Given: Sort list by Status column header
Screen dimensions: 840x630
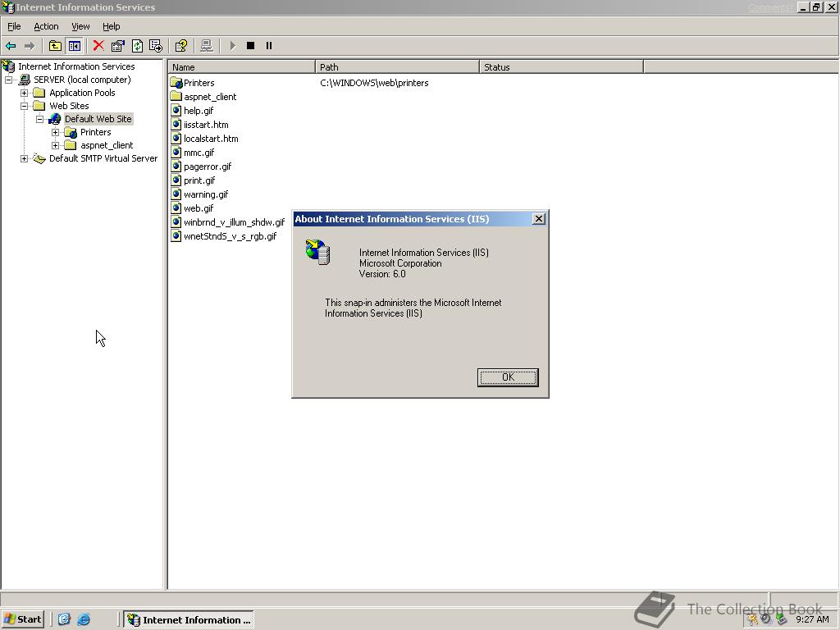Looking at the screenshot, I should coord(561,67).
